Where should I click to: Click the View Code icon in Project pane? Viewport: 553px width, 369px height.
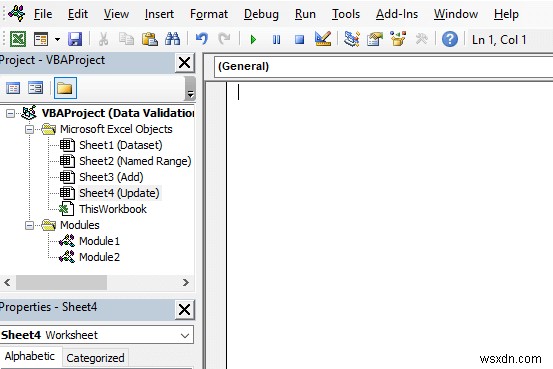pyautogui.click(x=13, y=88)
